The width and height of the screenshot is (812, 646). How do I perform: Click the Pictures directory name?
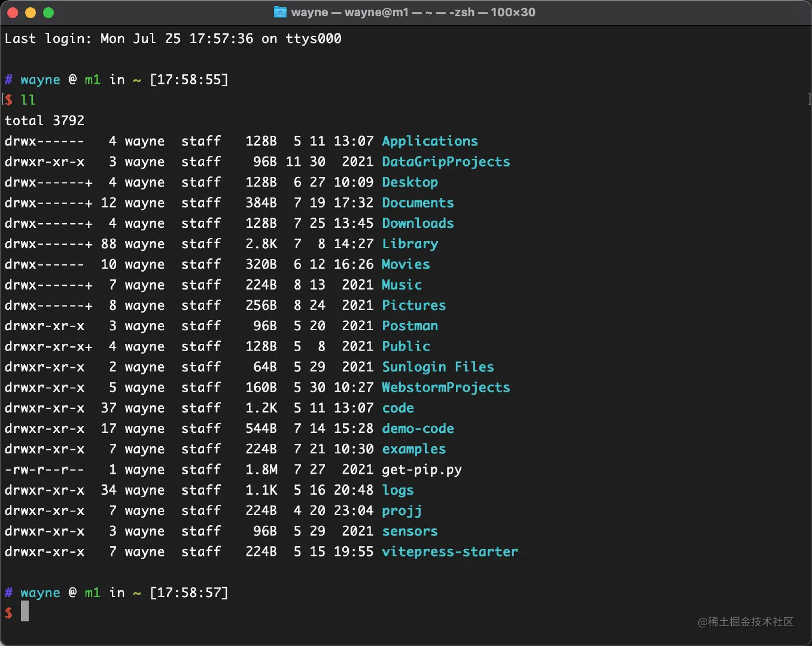[413, 306]
